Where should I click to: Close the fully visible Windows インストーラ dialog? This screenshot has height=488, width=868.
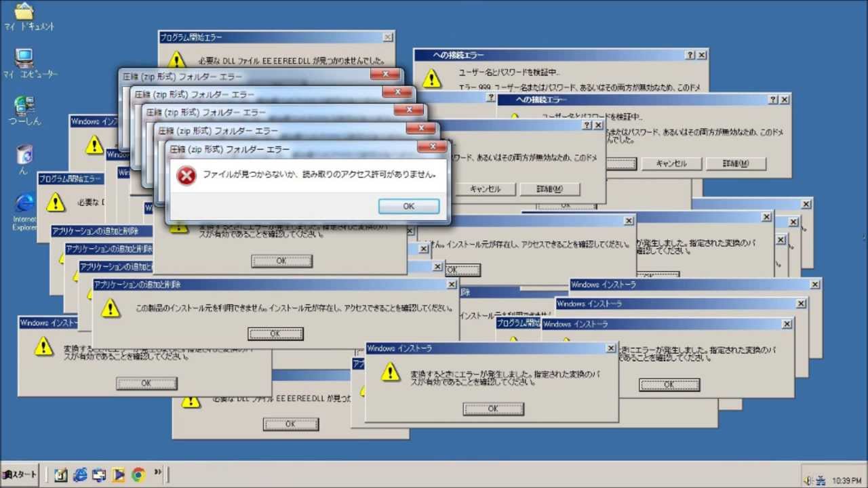coord(610,348)
